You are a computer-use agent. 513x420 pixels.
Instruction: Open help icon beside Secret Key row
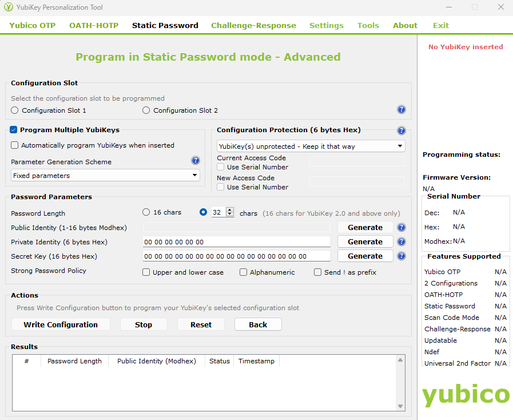pos(401,256)
